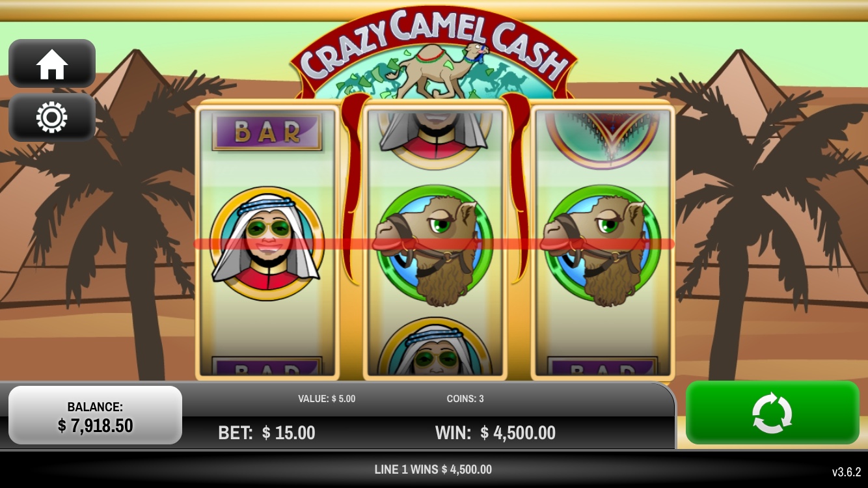Spin the reels with the green button
Screen dimensions: 868x488
772,413
